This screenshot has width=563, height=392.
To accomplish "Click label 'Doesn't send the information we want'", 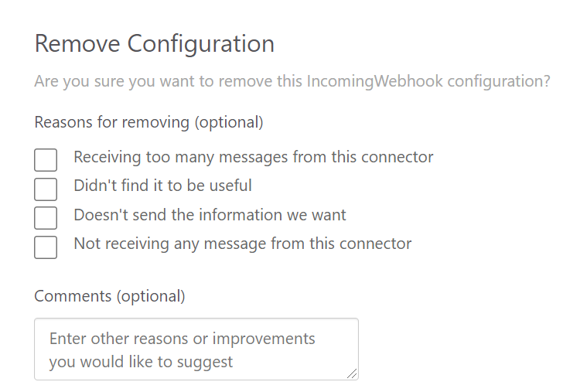I will 210,215.
